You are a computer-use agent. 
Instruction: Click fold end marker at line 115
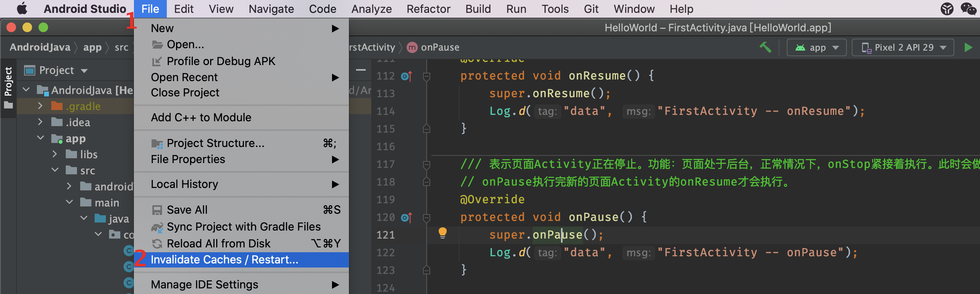(x=427, y=129)
